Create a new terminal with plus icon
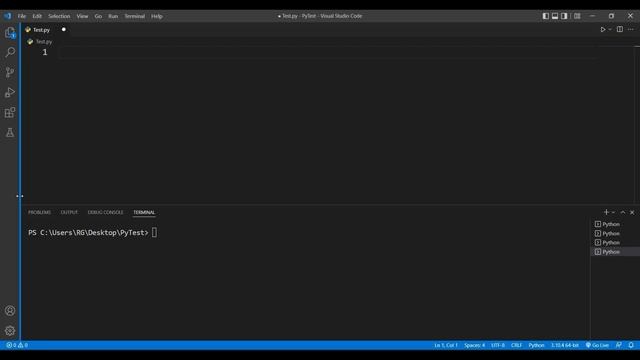 click(x=606, y=212)
